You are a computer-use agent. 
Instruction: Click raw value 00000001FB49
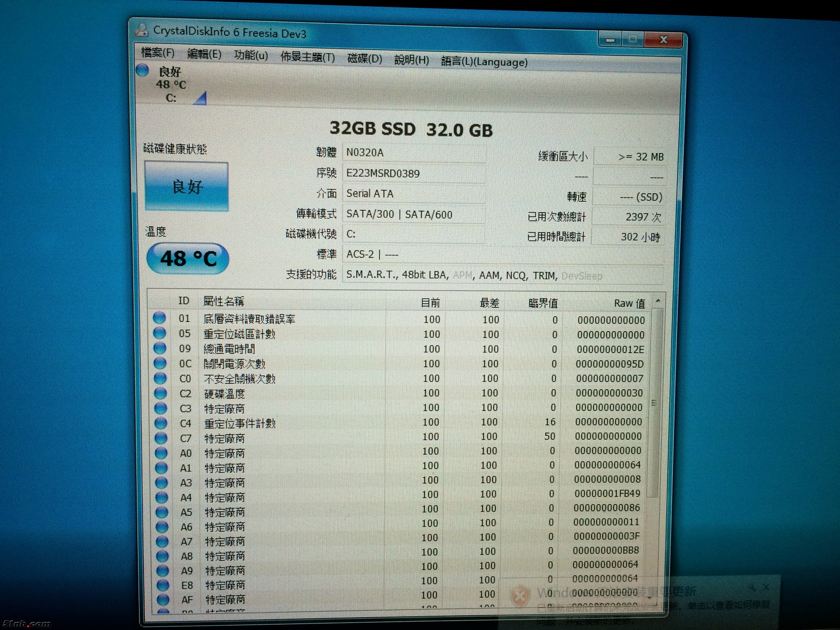pos(607,494)
